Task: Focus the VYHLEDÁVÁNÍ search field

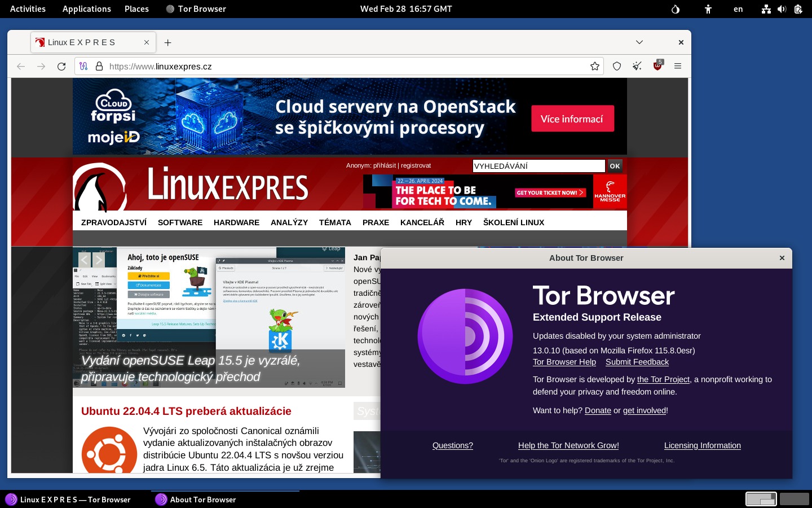Action: (x=539, y=166)
